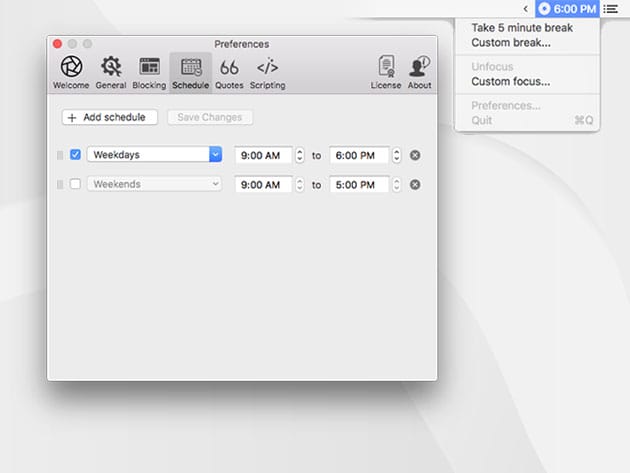The image size is (630, 473).
Task: Select the Schedule calendar tab
Action: (x=190, y=72)
